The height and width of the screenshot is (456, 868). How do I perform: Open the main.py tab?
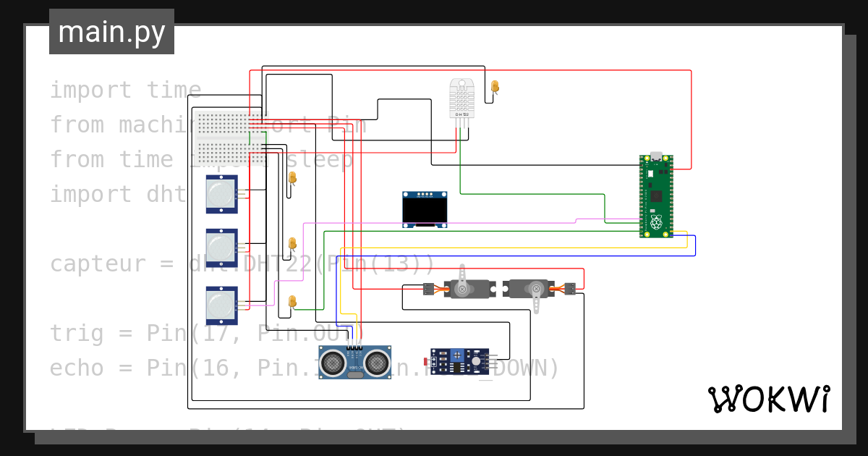[111, 32]
